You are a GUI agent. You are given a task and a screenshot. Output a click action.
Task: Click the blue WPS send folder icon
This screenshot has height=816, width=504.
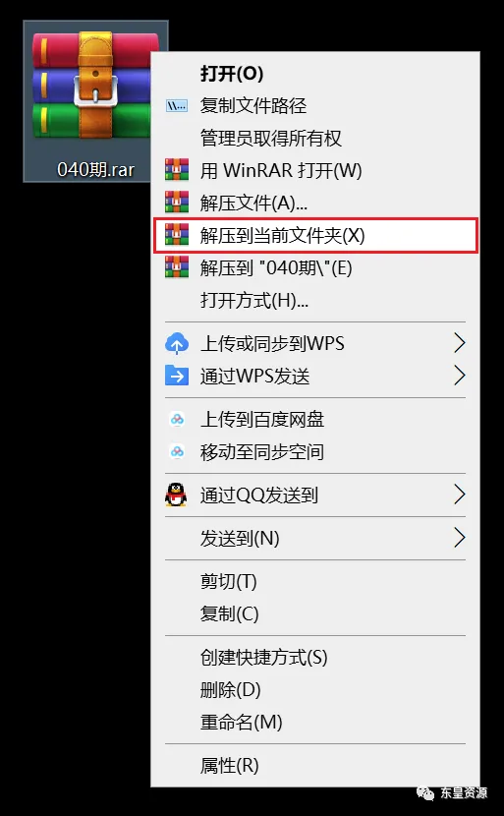coord(177,376)
